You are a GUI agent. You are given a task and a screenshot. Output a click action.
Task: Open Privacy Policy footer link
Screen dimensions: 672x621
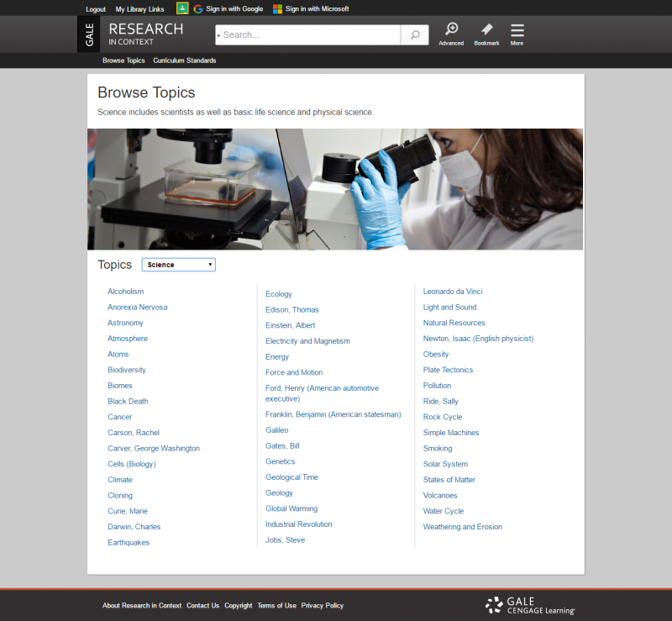tap(323, 606)
